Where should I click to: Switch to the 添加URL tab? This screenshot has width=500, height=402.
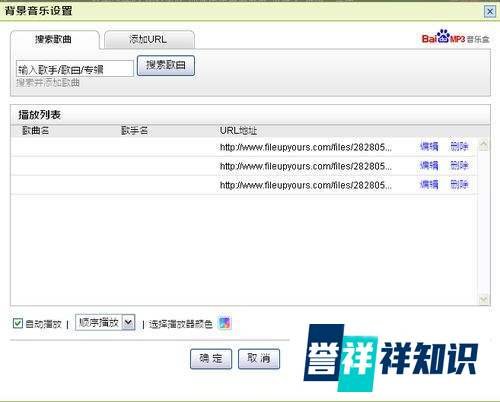point(149,39)
